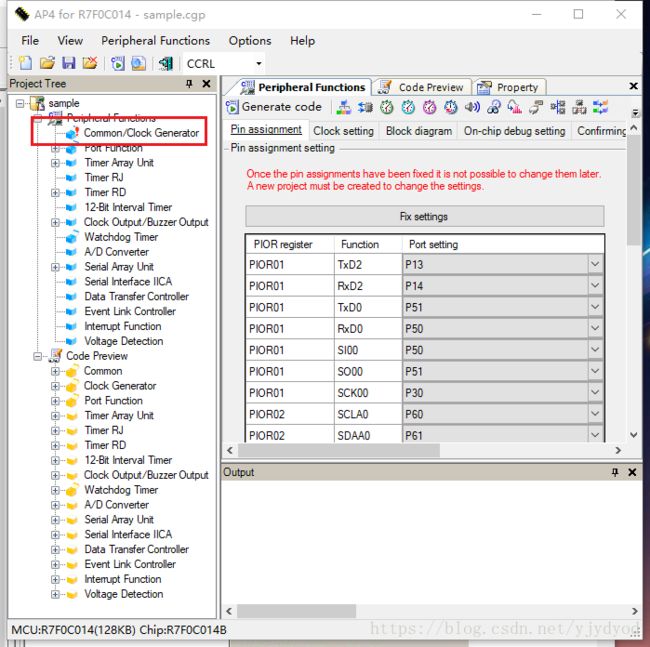Viewport: 650px width, 647px height.
Task: Switch to the Clock setting tab
Action: (343, 131)
